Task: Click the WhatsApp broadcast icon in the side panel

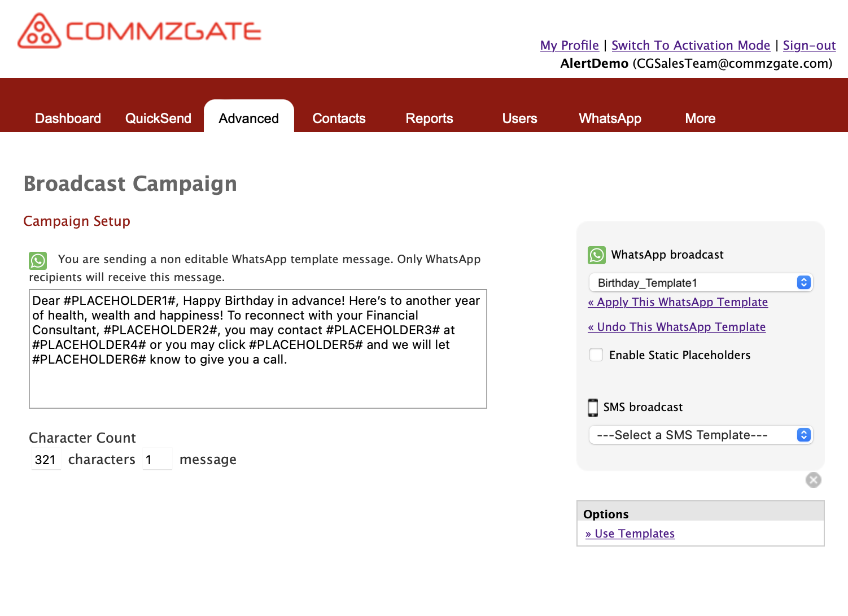Action: pos(597,255)
